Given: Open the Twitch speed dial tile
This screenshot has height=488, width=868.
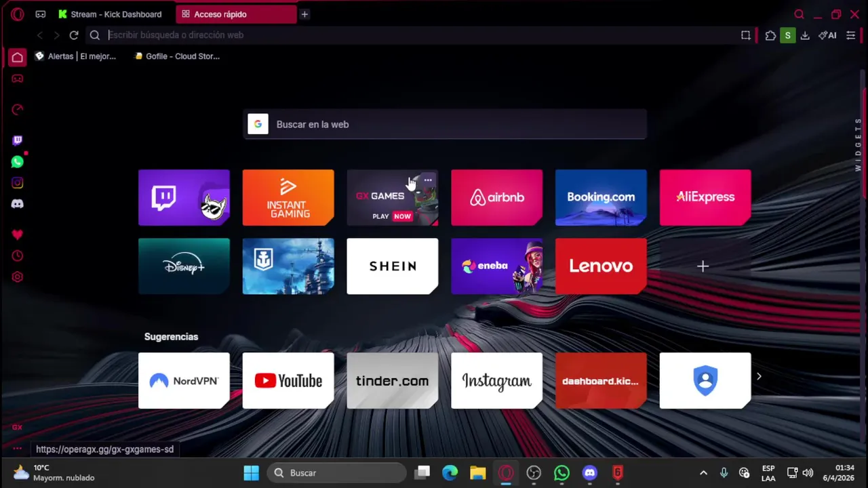Looking at the screenshot, I should [184, 197].
